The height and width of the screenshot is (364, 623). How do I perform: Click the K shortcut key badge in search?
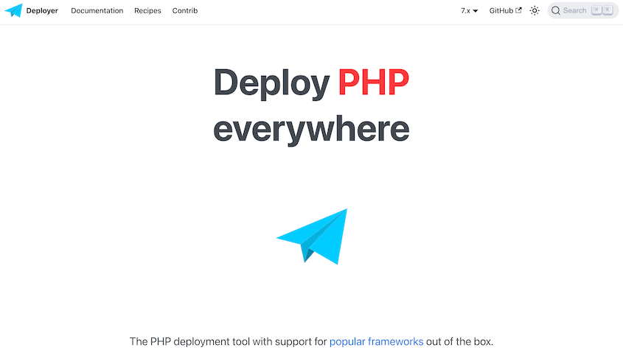point(608,10)
